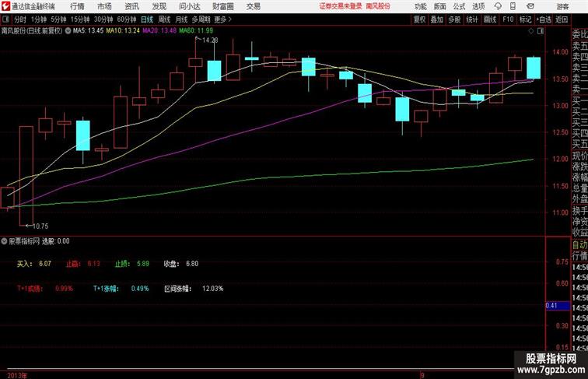
Task: Open the mobile phone icon
Action: click(513, 6)
